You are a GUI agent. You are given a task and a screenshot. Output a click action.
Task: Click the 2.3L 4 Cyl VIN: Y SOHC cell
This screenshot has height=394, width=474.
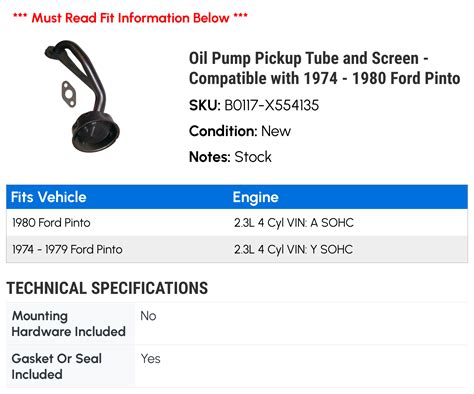[x=293, y=249]
